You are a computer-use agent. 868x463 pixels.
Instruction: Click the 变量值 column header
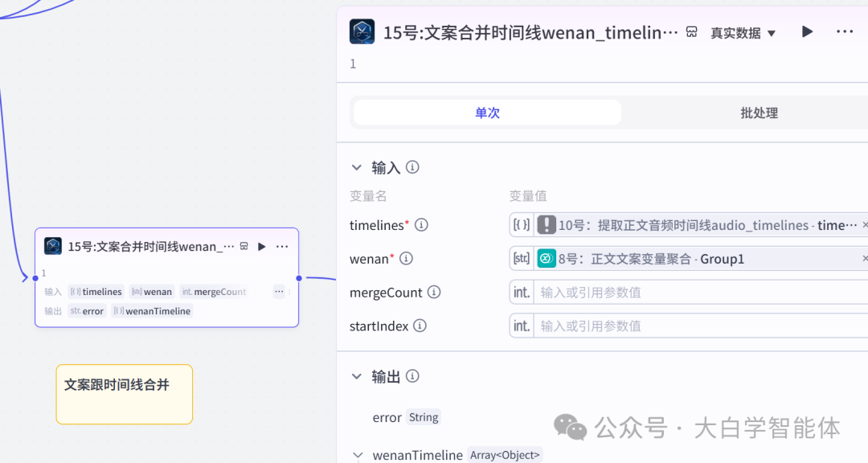click(527, 196)
